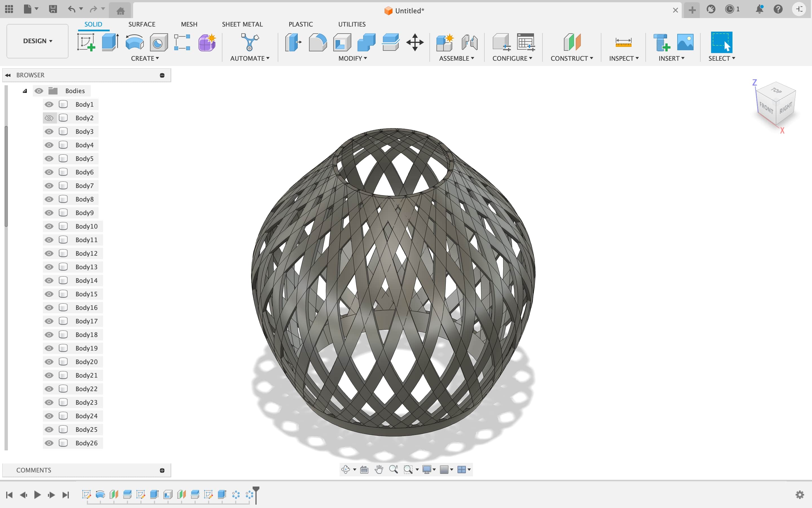Select the Create Sketch tool
The height and width of the screenshot is (508, 812).
86,42
